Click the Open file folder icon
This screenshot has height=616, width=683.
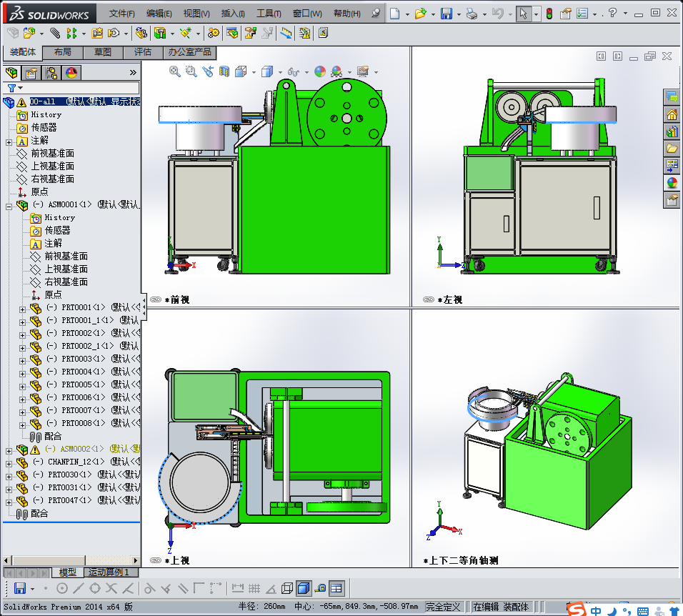(x=420, y=14)
